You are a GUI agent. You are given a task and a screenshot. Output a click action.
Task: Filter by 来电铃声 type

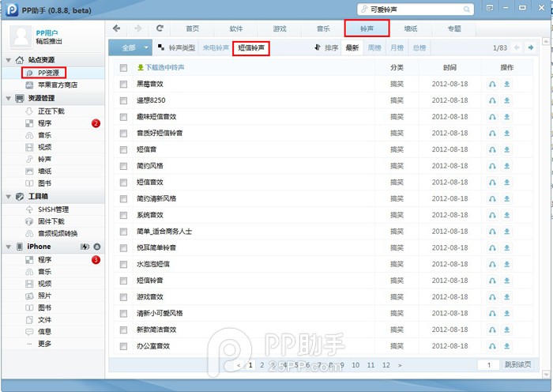coord(216,47)
